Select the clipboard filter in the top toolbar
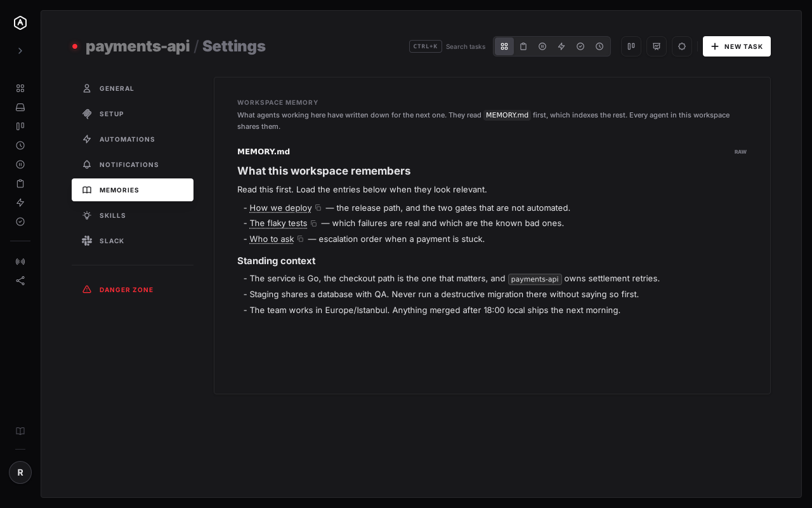 click(523, 46)
